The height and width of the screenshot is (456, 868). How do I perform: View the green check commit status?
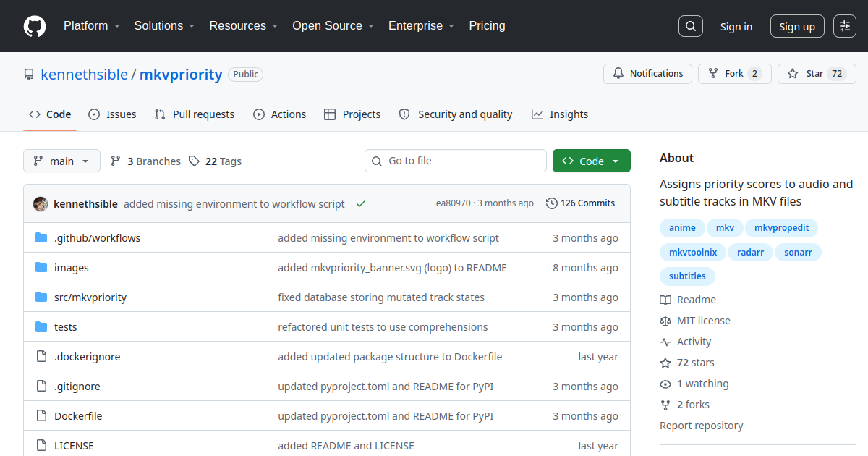(361, 204)
